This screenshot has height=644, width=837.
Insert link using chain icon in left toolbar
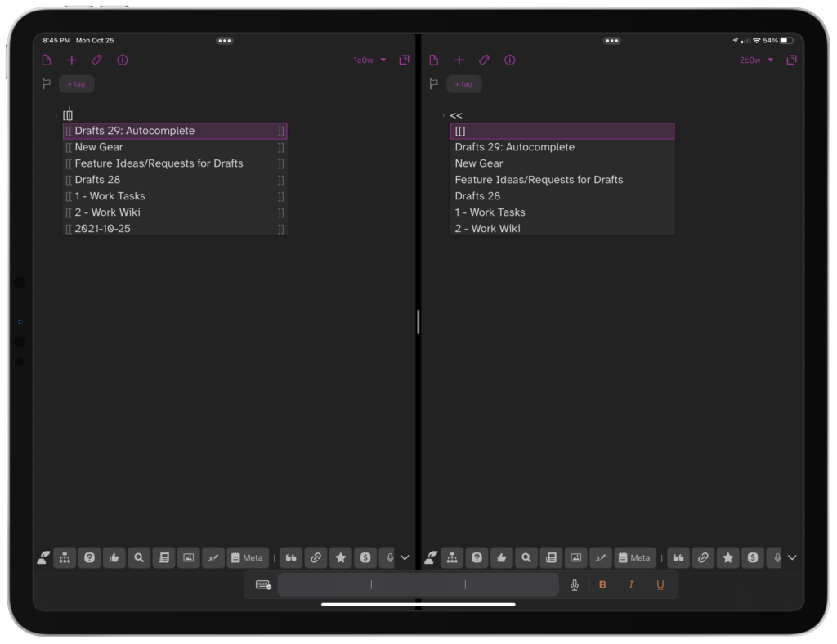pos(316,557)
